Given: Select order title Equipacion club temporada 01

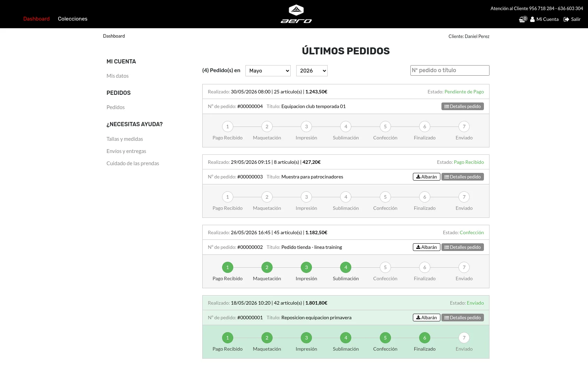Looking at the screenshot, I should (313, 106).
